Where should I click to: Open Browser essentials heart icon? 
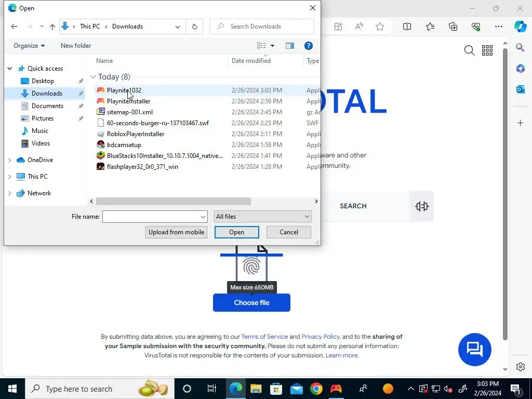coord(476,26)
